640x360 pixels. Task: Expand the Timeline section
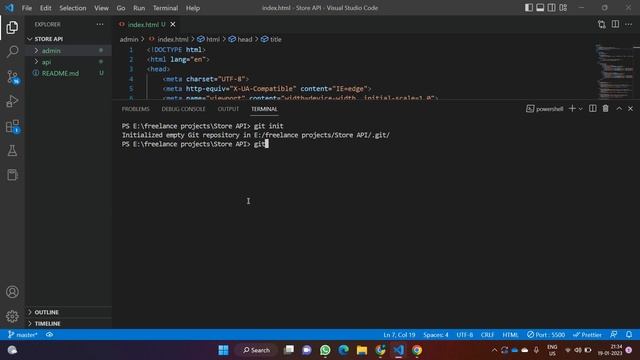(x=69, y=324)
